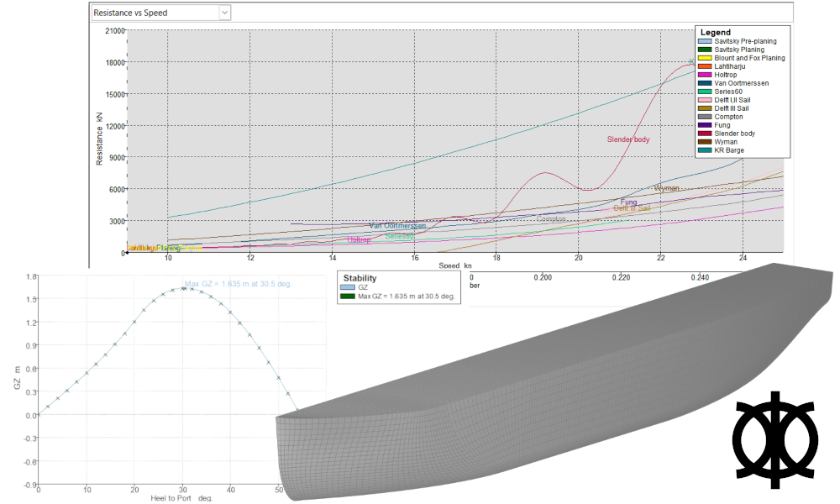Select the Wyman legend entry swatch
The image size is (840, 504).
pyautogui.click(x=706, y=142)
